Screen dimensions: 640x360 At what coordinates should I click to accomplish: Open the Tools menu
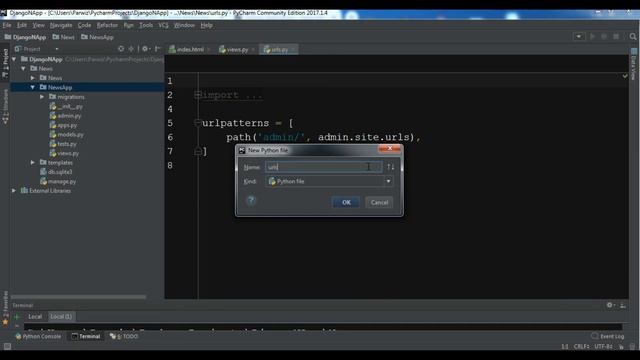[x=146, y=25]
